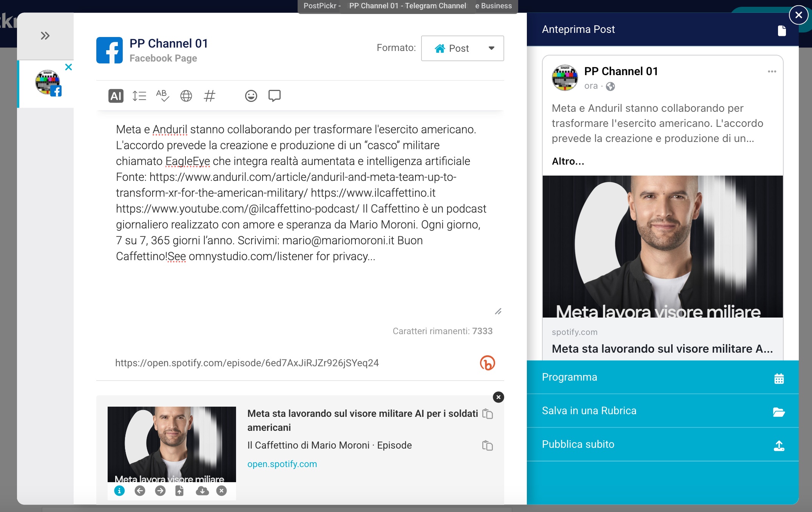Click the textarea resize handle

tap(498, 311)
